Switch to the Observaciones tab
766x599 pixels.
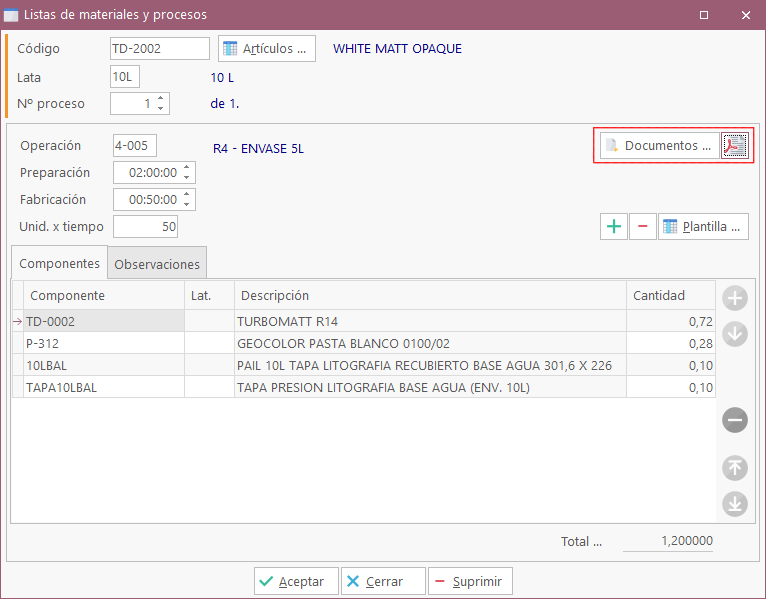157,264
